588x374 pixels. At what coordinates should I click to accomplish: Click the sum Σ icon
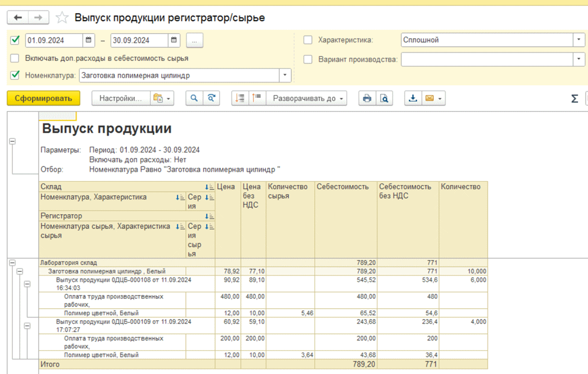pos(574,98)
